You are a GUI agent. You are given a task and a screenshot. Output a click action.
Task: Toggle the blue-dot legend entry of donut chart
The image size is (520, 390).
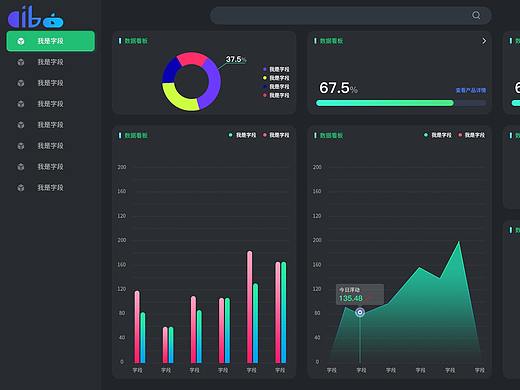[276, 87]
